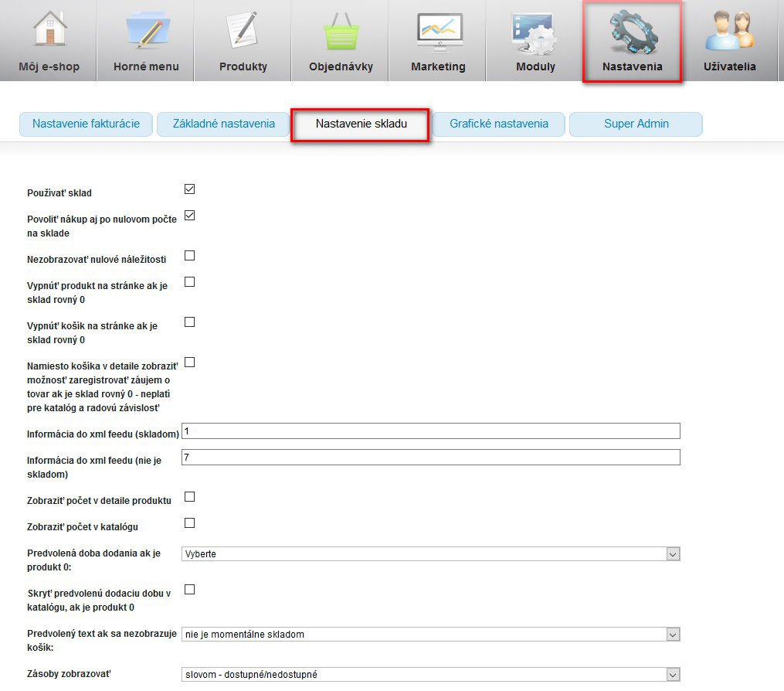
Task: Click the Horné menu folder icon
Action: (x=146, y=32)
